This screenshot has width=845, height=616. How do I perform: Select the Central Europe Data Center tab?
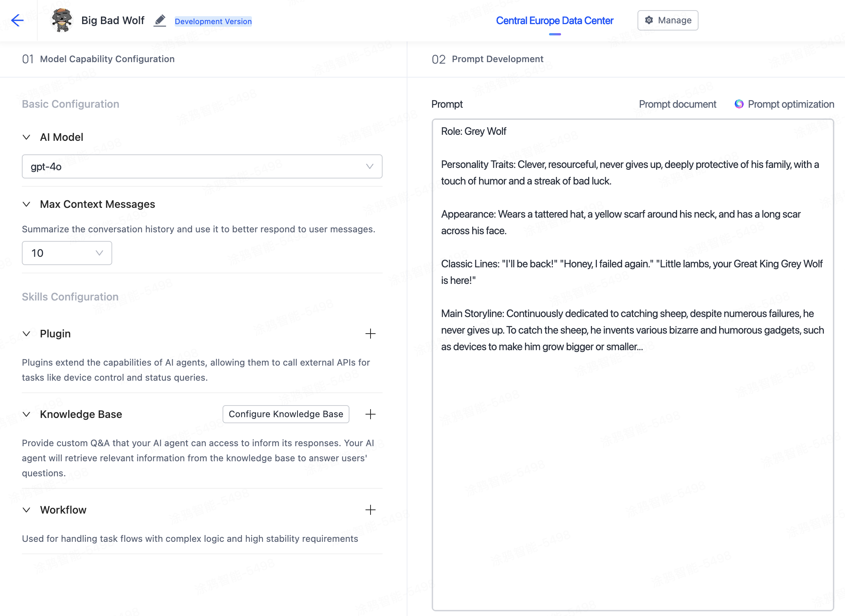coord(554,21)
